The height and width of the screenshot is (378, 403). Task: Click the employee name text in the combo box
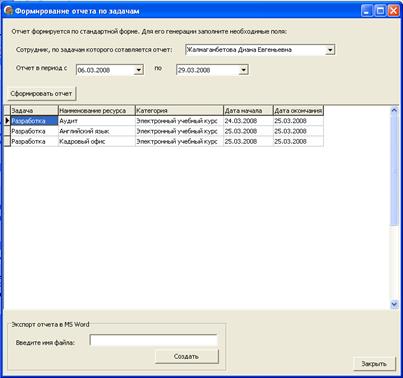239,50
